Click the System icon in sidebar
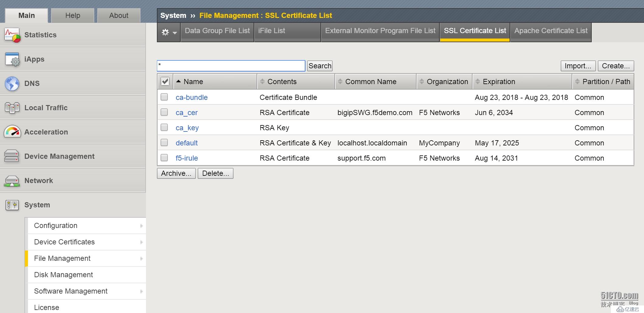Screen dimensions: 644x313 click(12, 205)
